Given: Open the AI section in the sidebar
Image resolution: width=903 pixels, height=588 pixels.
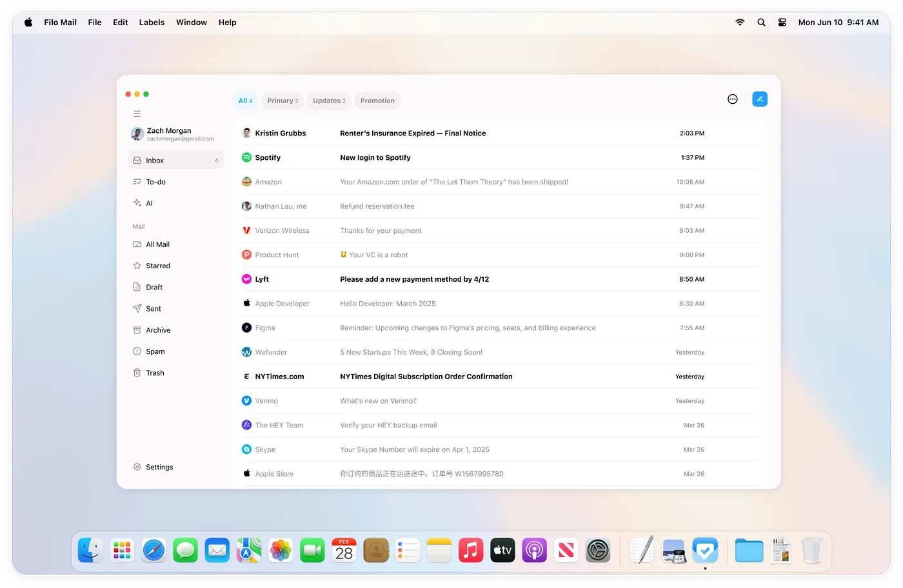Looking at the screenshot, I should coord(149,203).
